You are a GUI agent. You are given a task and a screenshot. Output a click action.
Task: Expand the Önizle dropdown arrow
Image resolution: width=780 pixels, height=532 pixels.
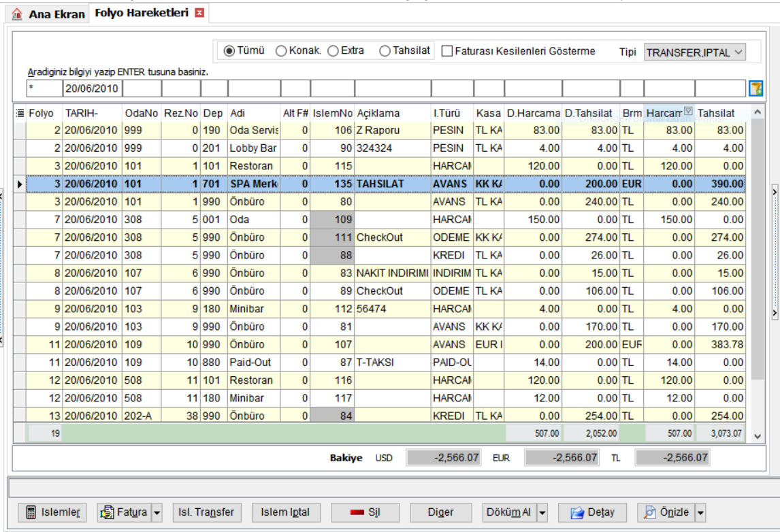click(700, 512)
